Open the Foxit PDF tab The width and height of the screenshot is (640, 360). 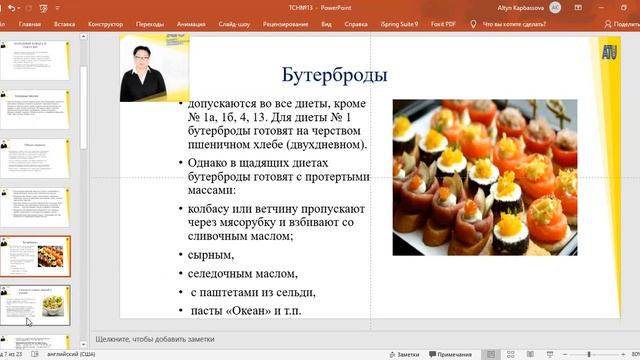pyautogui.click(x=443, y=24)
